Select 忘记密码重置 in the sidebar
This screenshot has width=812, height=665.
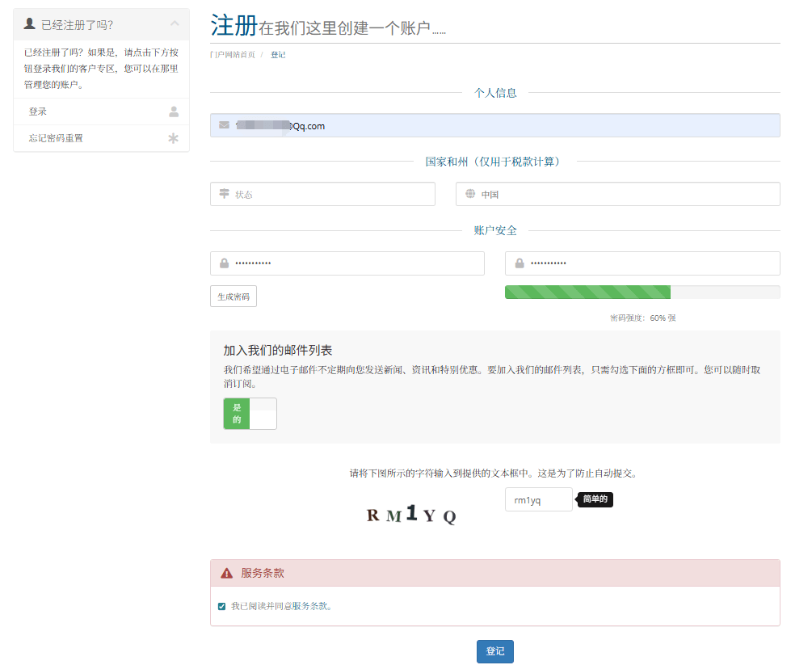click(56, 138)
